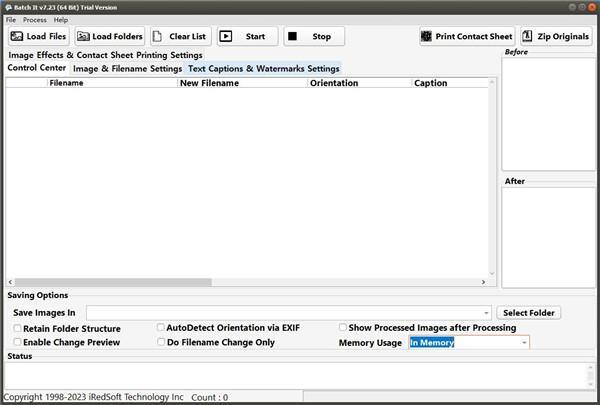The width and height of the screenshot is (600, 405).
Task: Click the Load Files picture icon
Action: pyautogui.click(x=17, y=36)
